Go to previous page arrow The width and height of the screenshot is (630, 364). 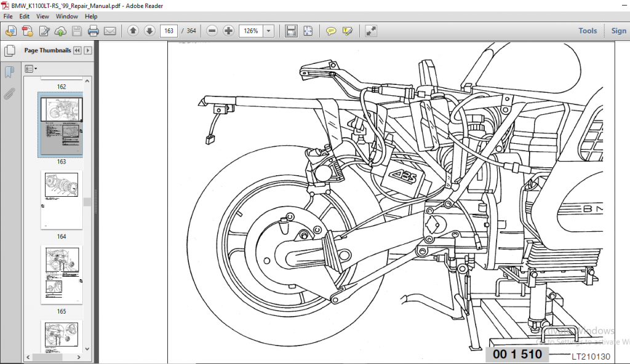133,31
